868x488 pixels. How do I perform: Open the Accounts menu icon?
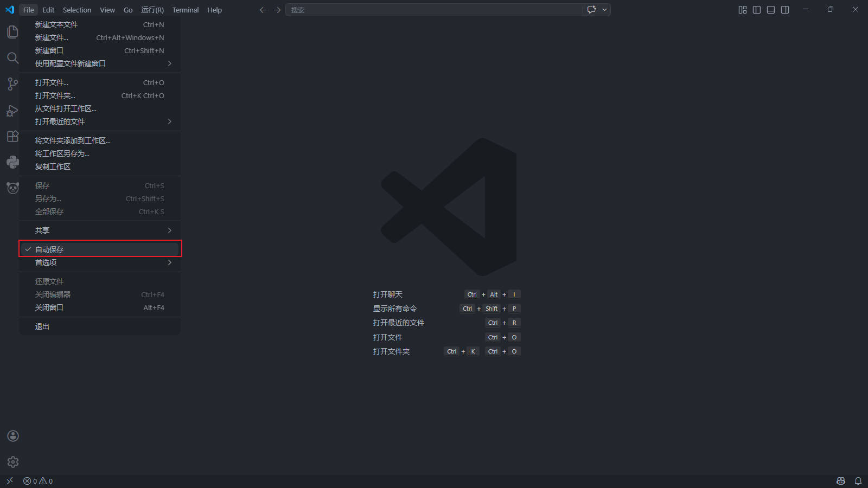click(x=13, y=436)
